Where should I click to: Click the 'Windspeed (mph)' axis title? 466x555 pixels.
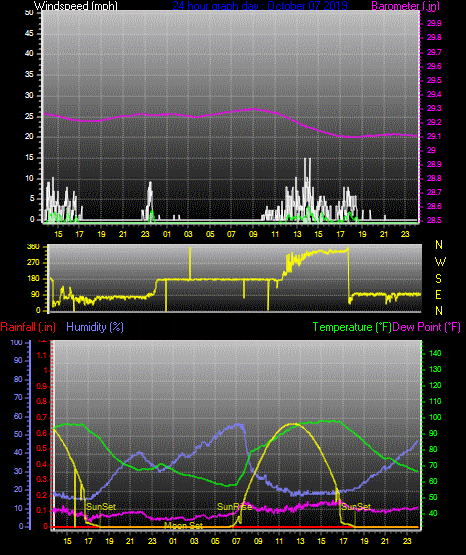pos(76,6)
